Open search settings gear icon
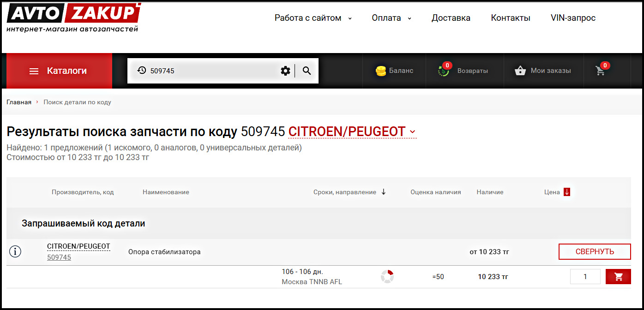644x310 pixels. (x=285, y=71)
